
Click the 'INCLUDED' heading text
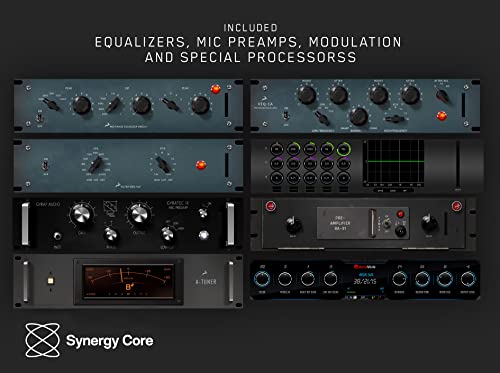pyautogui.click(x=250, y=28)
